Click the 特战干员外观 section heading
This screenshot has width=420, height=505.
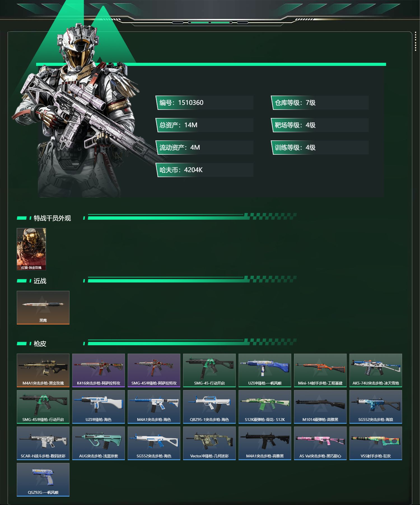point(52,218)
